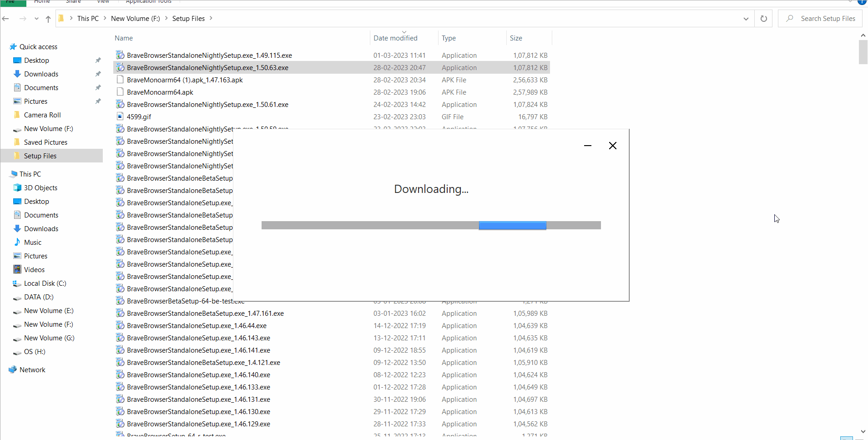Screen dimensions: 868x440
Task: Click the up one level arrow
Action: pyautogui.click(x=48, y=19)
